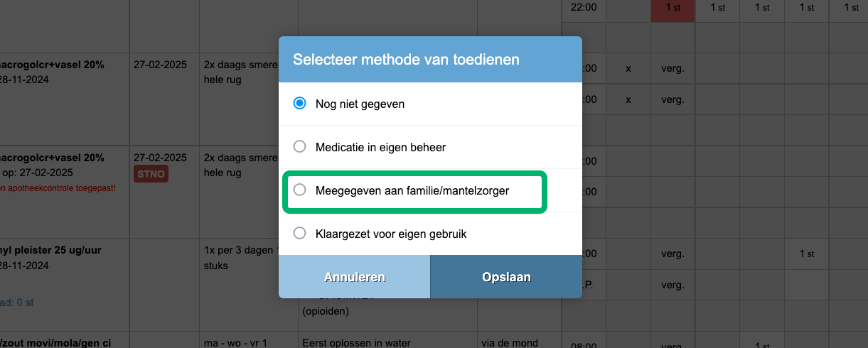Click "1 st" cell in the pleister row

click(807, 254)
